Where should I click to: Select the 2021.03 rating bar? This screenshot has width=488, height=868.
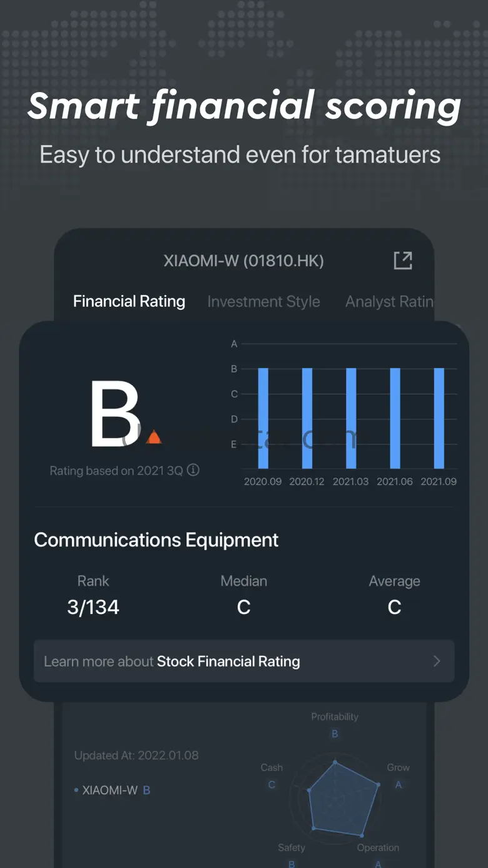(x=351, y=418)
